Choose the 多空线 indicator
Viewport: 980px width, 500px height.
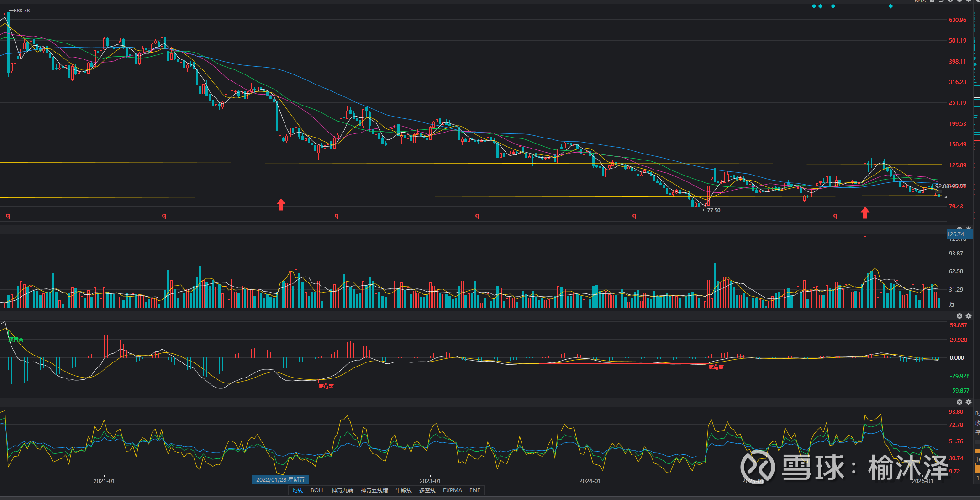pyautogui.click(x=427, y=490)
